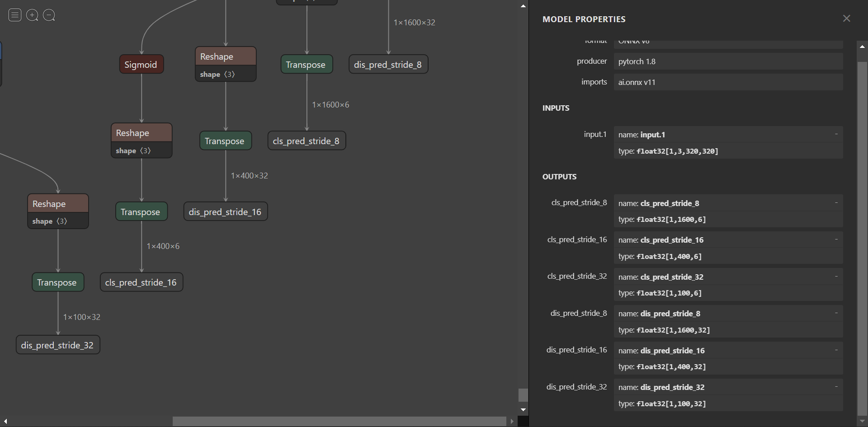This screenshot has height=427, width=868.
Task: Select Transpose node above cls_pred_stride_8
Action: point(307,65)
